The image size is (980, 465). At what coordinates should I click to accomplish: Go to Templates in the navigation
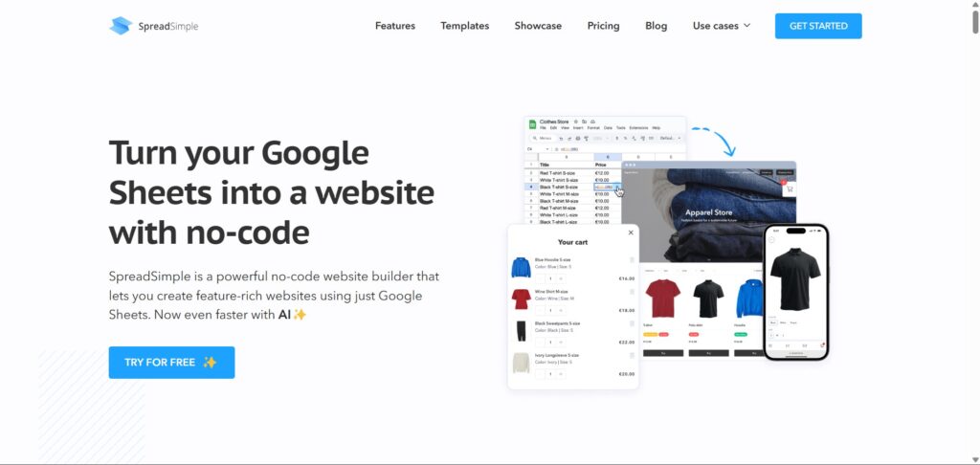click(465, 26)
